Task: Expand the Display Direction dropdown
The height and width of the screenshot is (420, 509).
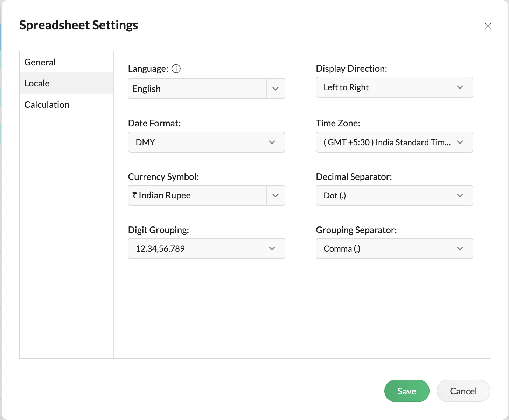Action: [394, 87]
